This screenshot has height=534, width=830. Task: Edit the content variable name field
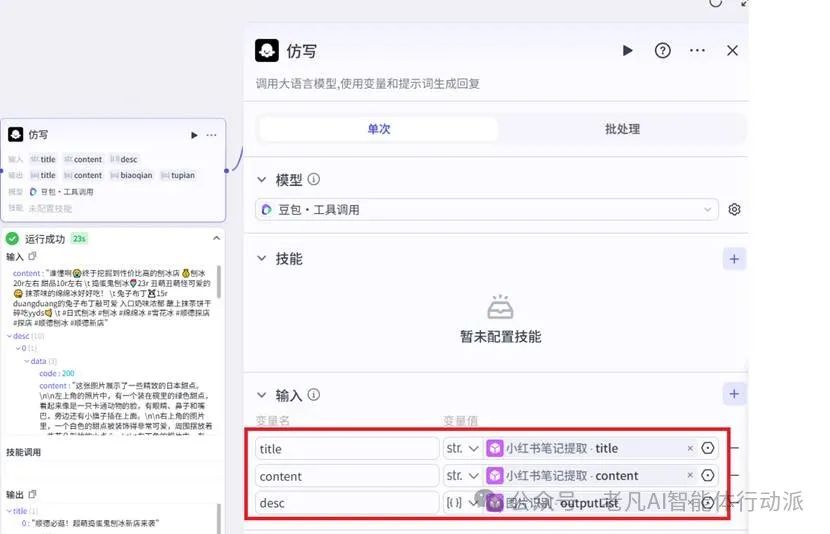(x=347, y=476)
